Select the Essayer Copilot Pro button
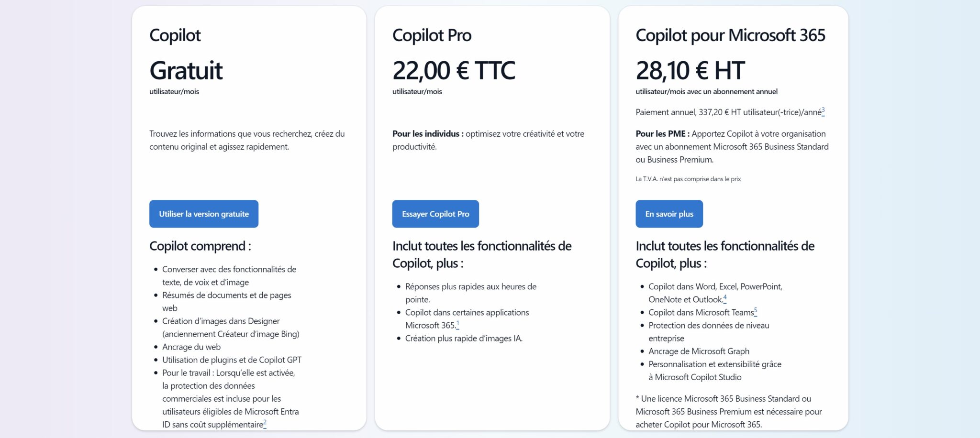This screenshot has height=438, width=980. pos(435,214)
